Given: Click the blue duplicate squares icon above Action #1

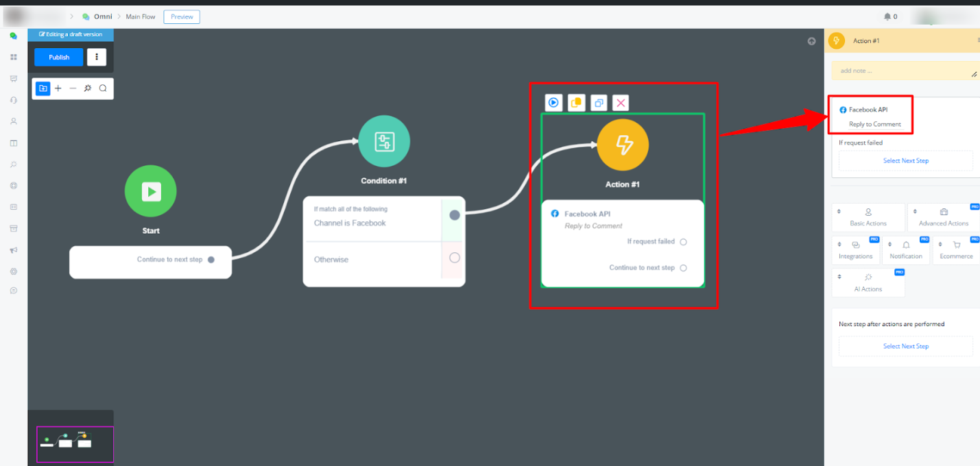Looking at the screenshot, I should click(x=599, y=103).
